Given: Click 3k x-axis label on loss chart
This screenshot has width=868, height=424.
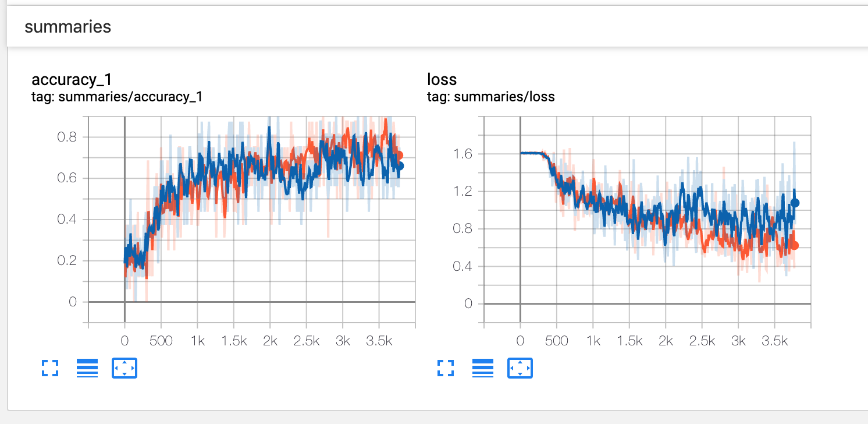Looking at the screenshot, I should (x=739, y=341).
